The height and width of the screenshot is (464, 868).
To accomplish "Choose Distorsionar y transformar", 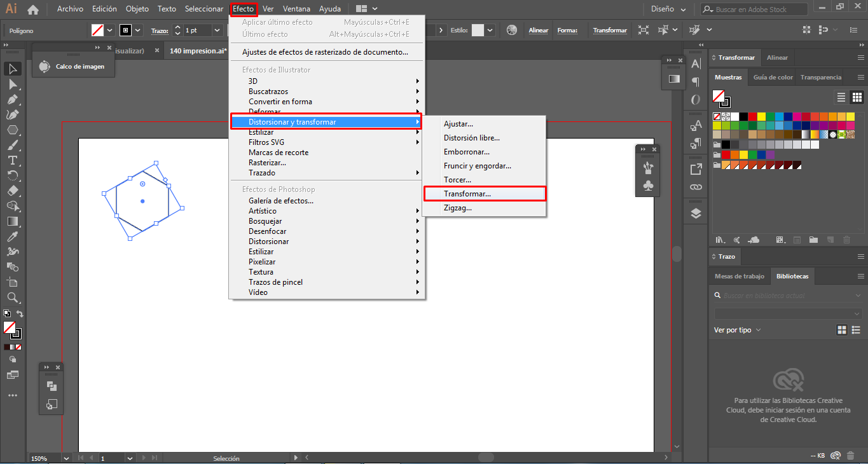I will click(x=326, y=122).
